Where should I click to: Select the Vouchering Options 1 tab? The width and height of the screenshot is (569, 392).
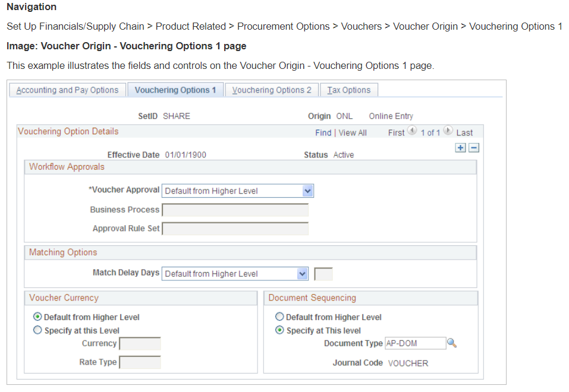coord(175,90)
